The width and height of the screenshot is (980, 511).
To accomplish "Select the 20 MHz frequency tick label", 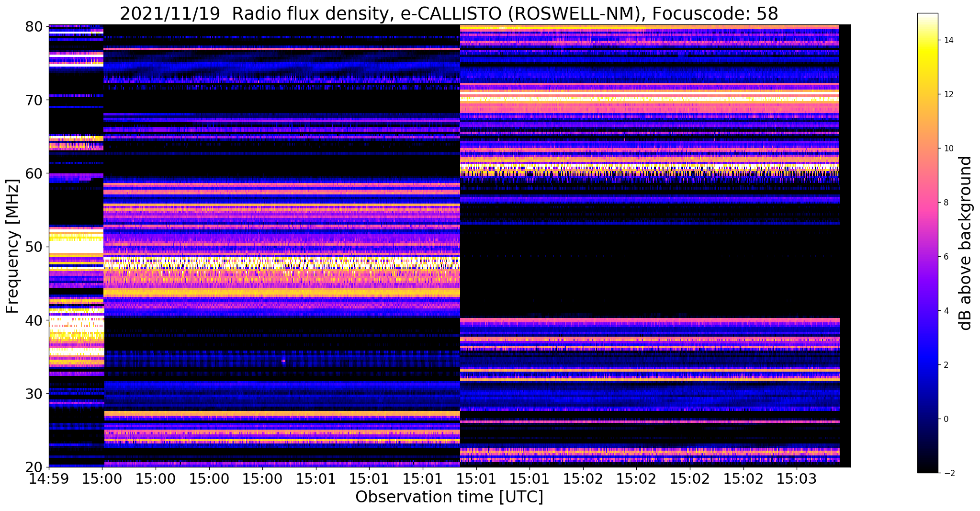I will click(x=34, y=466).
